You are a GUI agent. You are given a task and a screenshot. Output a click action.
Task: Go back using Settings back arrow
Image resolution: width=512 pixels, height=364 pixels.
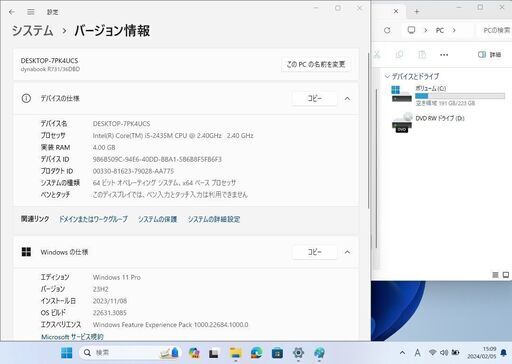12,12
